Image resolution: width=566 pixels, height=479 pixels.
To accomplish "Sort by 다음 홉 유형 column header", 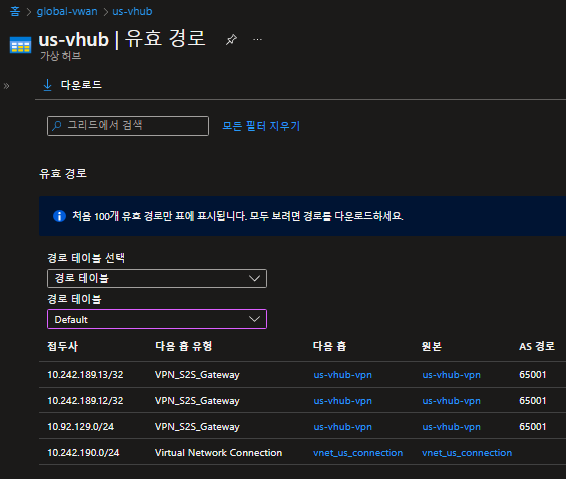I will [183, 347].
